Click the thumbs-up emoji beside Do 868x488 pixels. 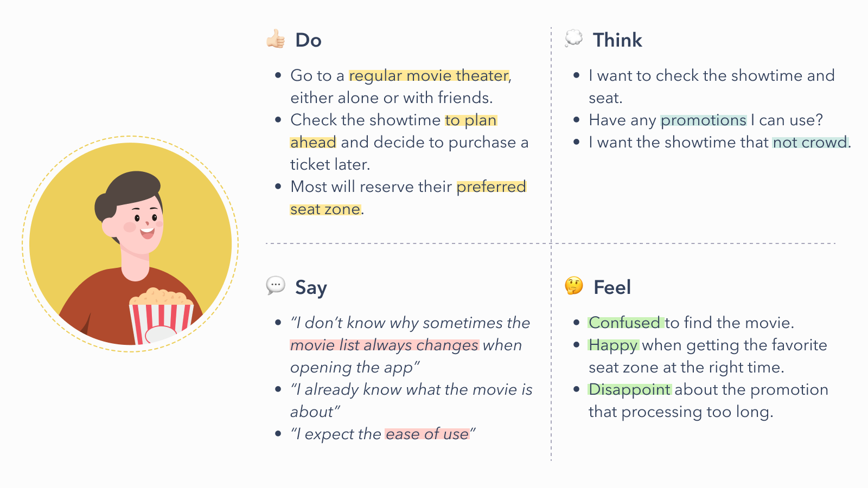pyautogui.click(x=276, y=39)
